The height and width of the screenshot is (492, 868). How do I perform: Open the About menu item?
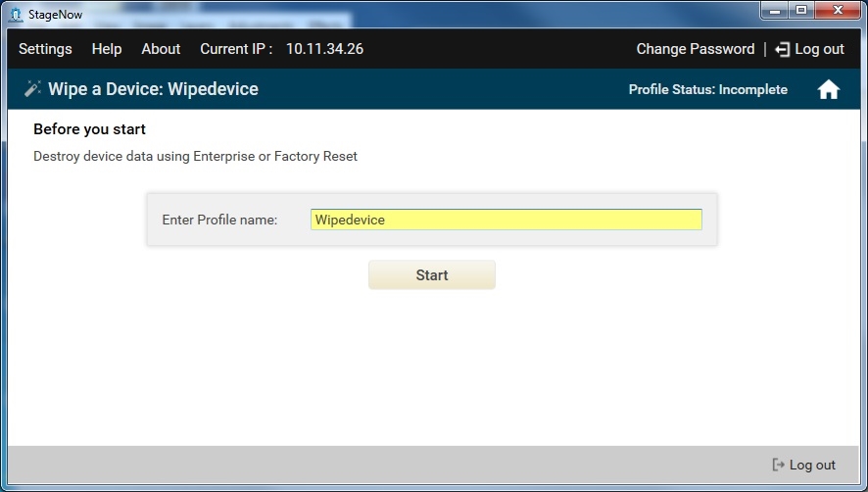pos(161,49)
